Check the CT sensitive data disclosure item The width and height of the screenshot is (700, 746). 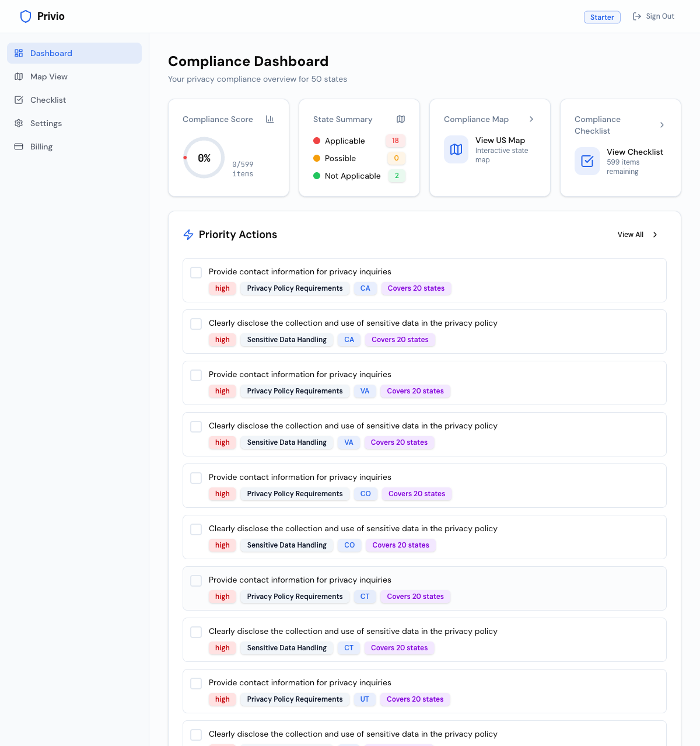click(196, 632)
